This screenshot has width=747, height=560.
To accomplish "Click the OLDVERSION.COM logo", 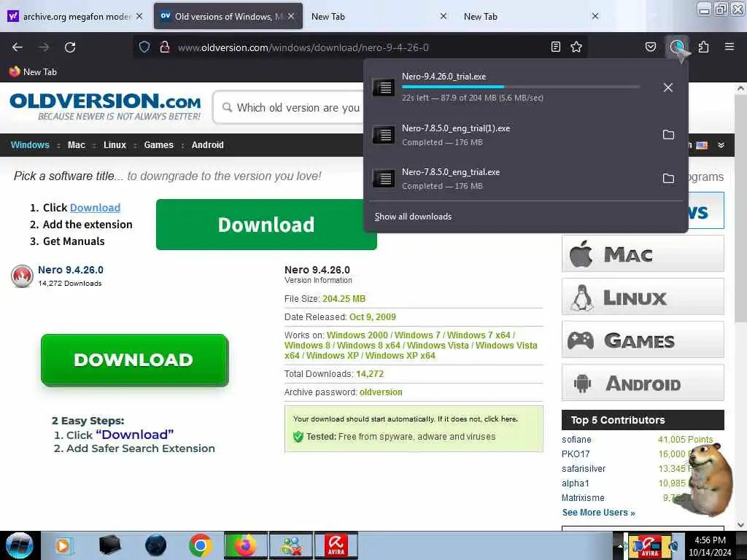I will [x=105, y=106].
